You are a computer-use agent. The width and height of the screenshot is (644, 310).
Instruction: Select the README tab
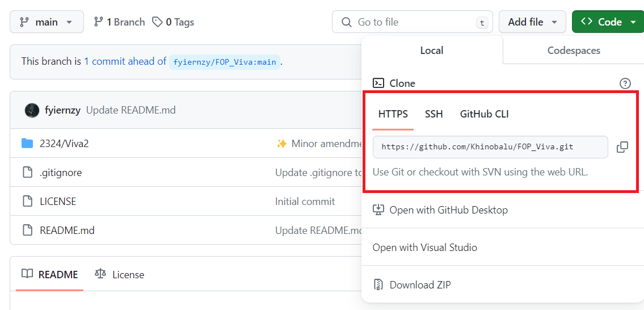[50, 274]
